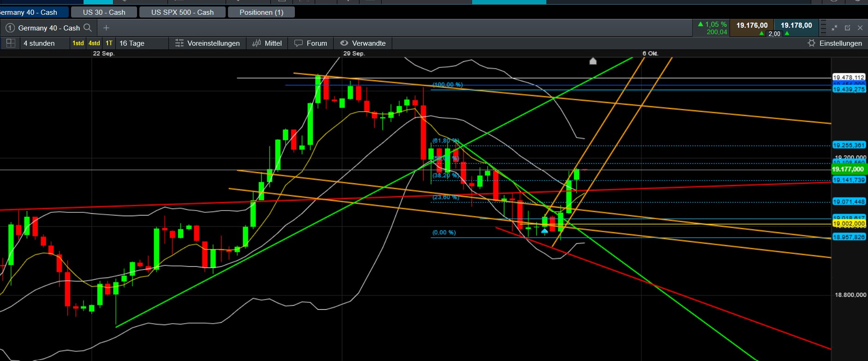Click the Verwandte eye icon
Image resolution: width=868 pixels, height=361 pixels.
coord(344,43)
